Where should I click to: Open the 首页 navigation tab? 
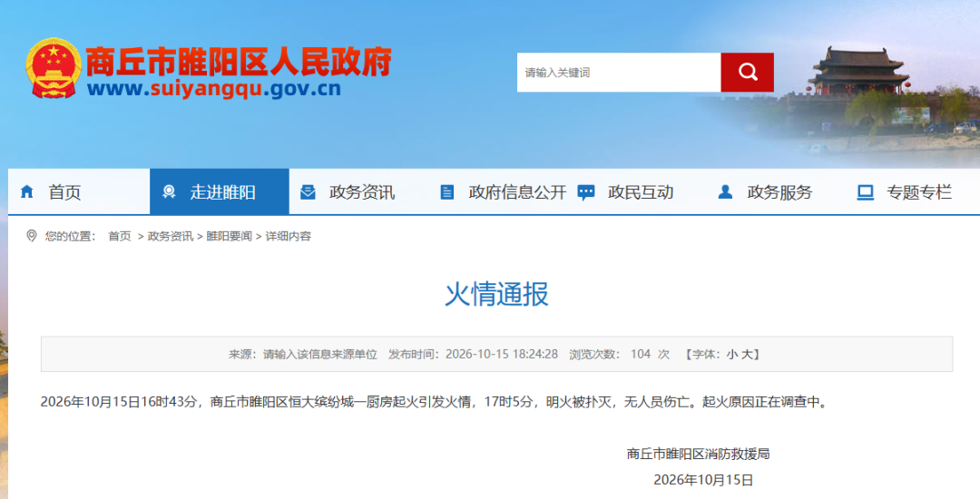(x=79, y=191)
